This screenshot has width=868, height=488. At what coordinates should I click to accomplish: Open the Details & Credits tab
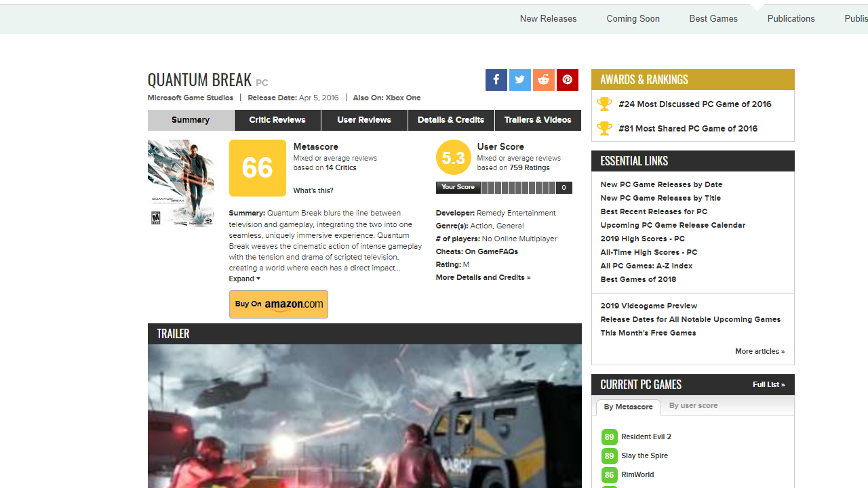pos(451,120)
